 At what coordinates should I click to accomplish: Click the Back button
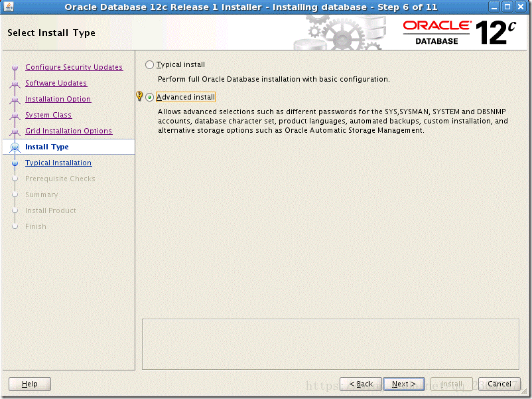coord(361,384)
